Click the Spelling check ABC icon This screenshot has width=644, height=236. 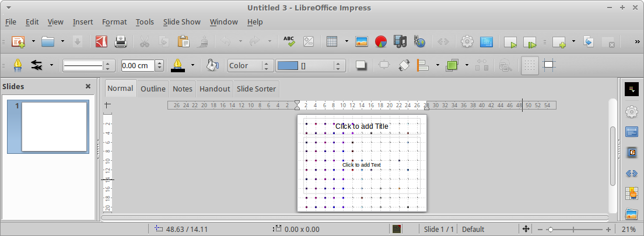(289, 41)
